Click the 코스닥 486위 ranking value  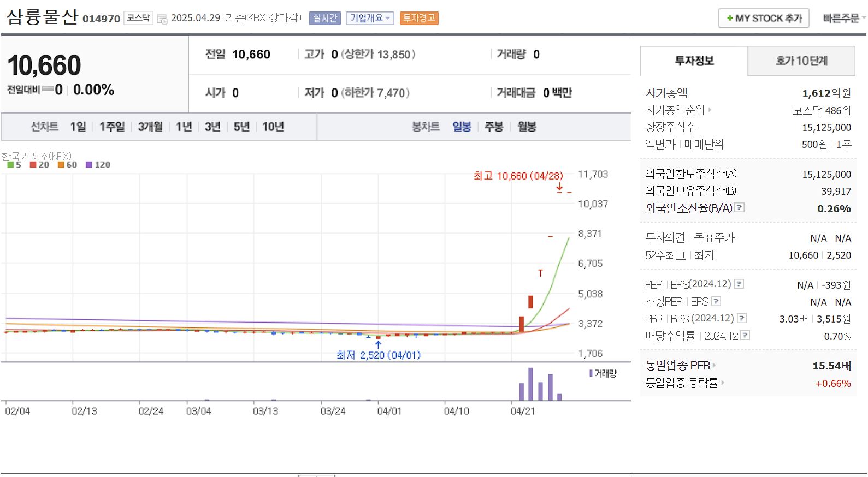(822, 110)
